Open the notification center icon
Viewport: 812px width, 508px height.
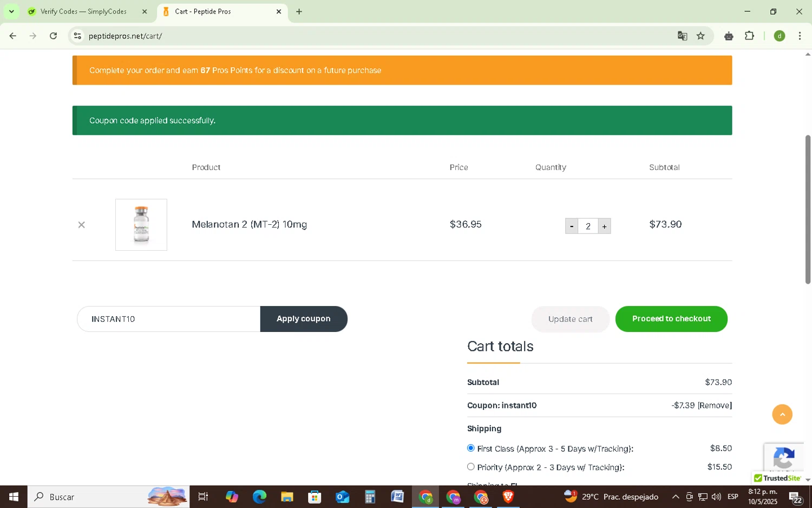point(795,497)
